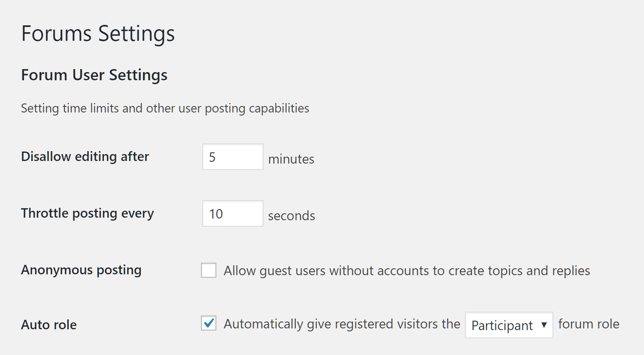Click the seconds unit text
Screen dimensions: 644x355
click(x=292, y=216)
